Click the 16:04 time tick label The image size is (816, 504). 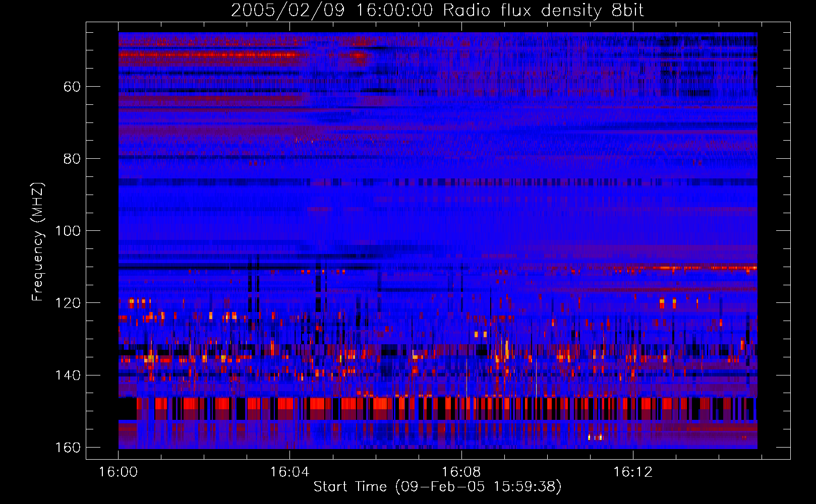[289, 472]
